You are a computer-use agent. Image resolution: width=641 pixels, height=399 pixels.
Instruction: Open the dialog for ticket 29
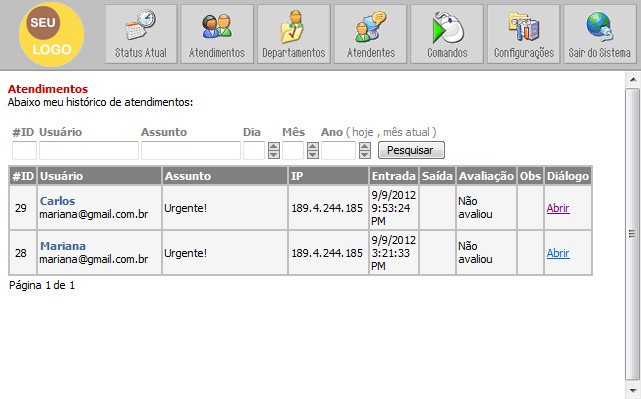(558, 208)
